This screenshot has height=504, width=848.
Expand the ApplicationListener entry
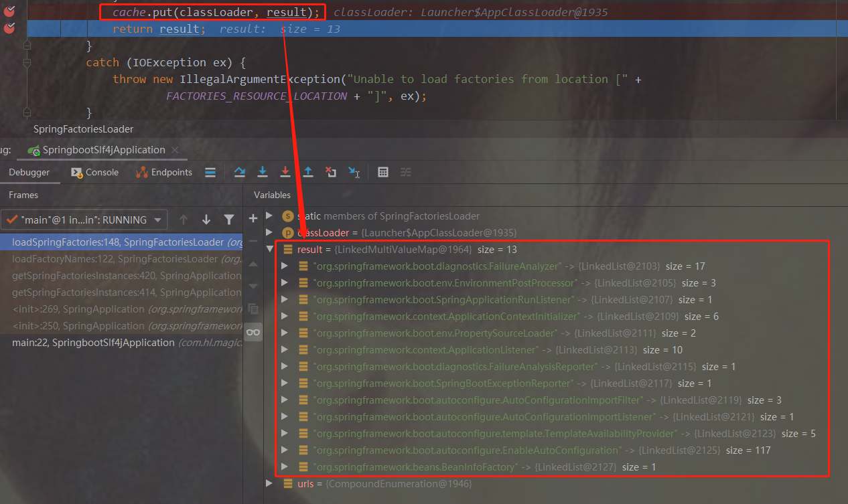(x=285, y=349)
